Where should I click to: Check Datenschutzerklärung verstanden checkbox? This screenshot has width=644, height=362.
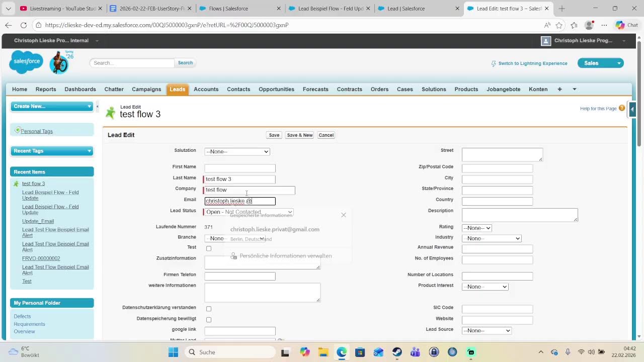pyautogui.click(x=209, y=309)
